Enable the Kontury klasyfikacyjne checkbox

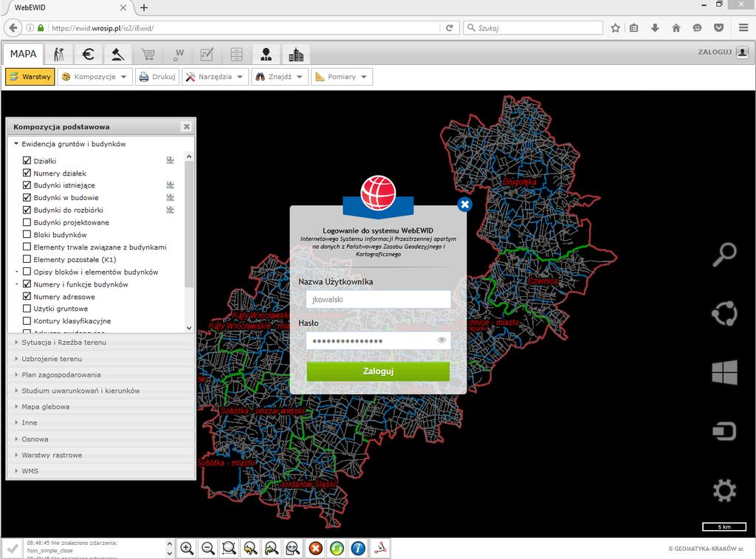27,321
